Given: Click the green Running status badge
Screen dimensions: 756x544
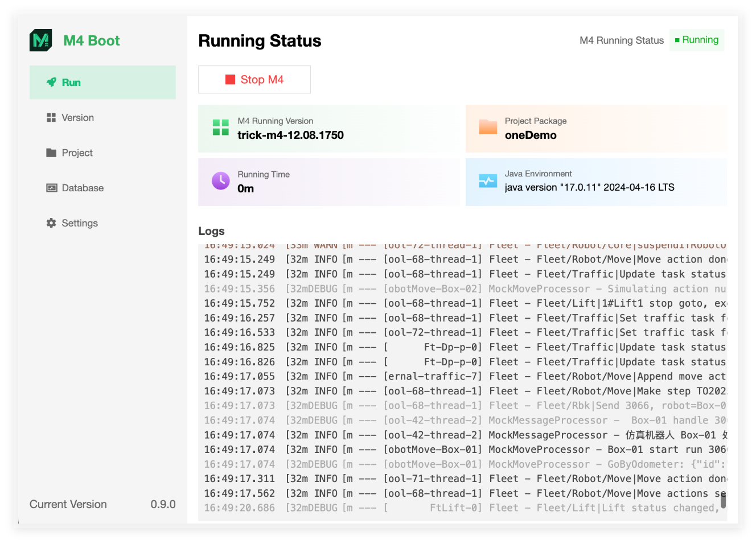Looking at the screenshot, I should [x=696, y=40].
